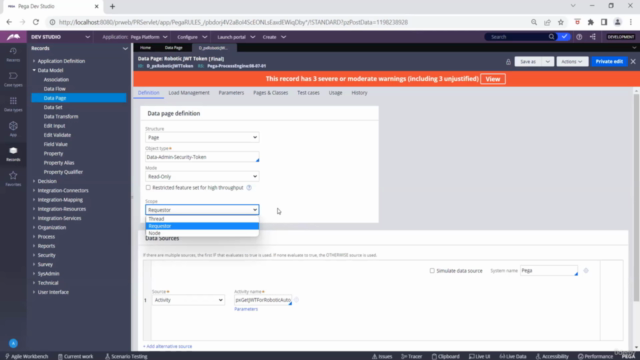The image size is (640, 360).
Task: Open the Mode dropdown showing Read-Only
Action: (202, 177)
